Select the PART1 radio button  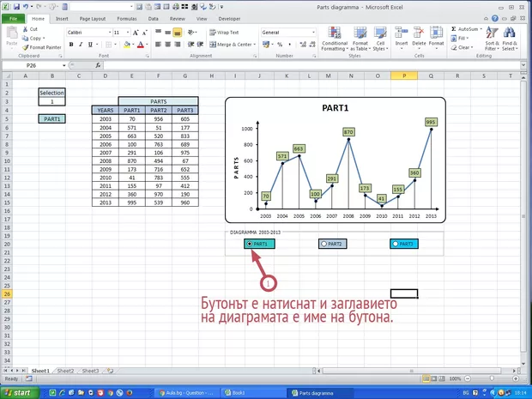click(250, 244)
